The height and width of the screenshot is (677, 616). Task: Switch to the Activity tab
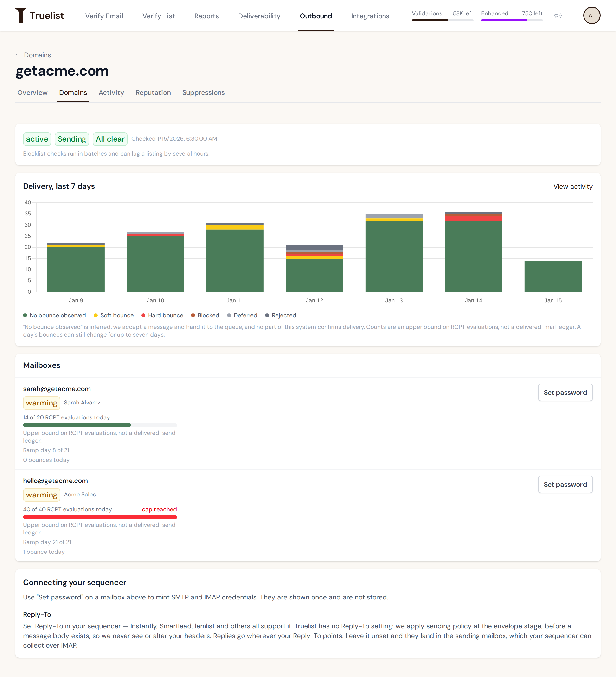pos(111,93)
